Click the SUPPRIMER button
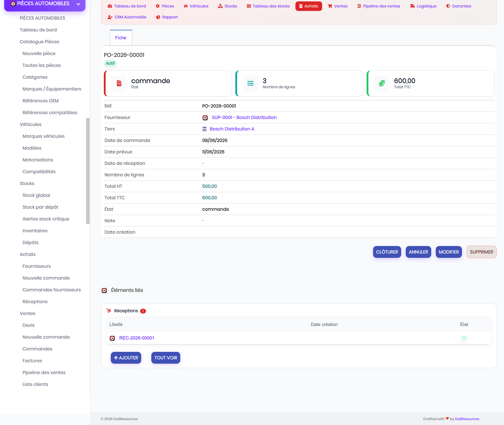504x425 pixels. (481, 252)
